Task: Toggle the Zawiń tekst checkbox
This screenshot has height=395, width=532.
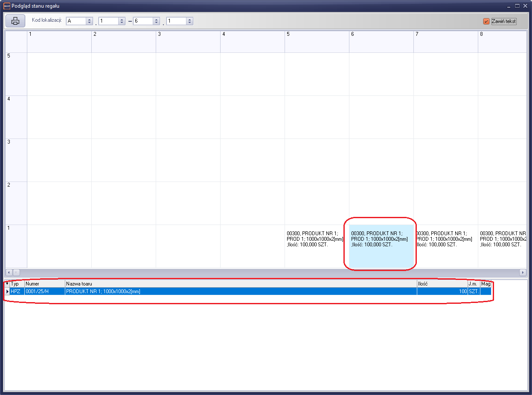Action: point(486,21)
